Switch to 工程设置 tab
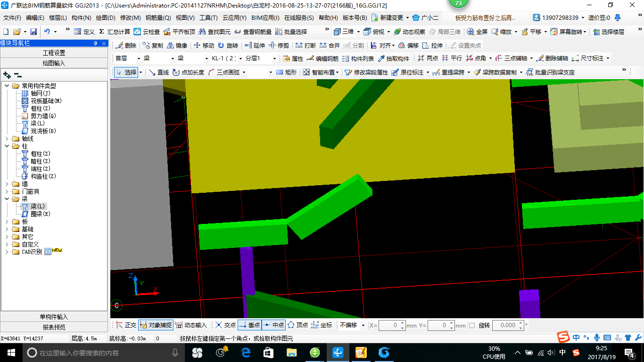 (x=54, y=53)
